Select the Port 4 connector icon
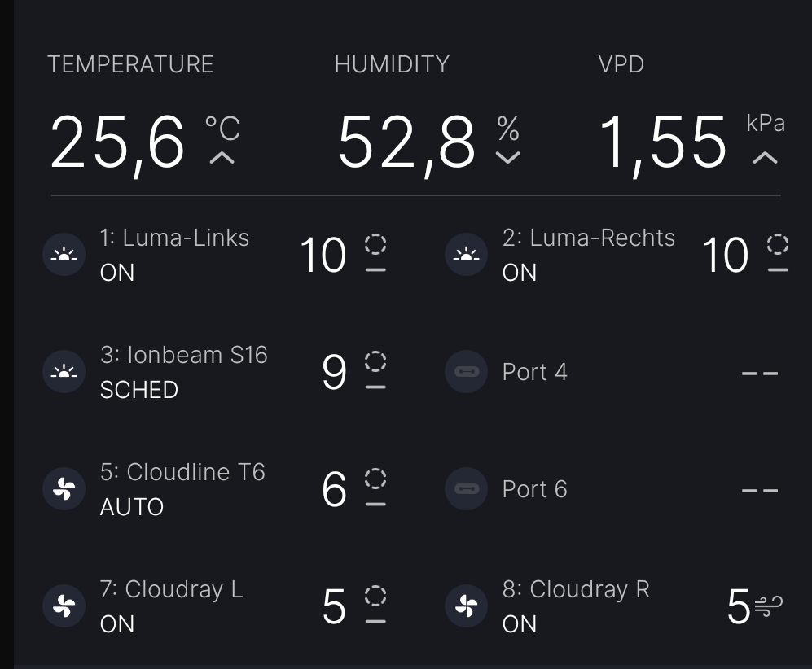 tap(466, 372)
